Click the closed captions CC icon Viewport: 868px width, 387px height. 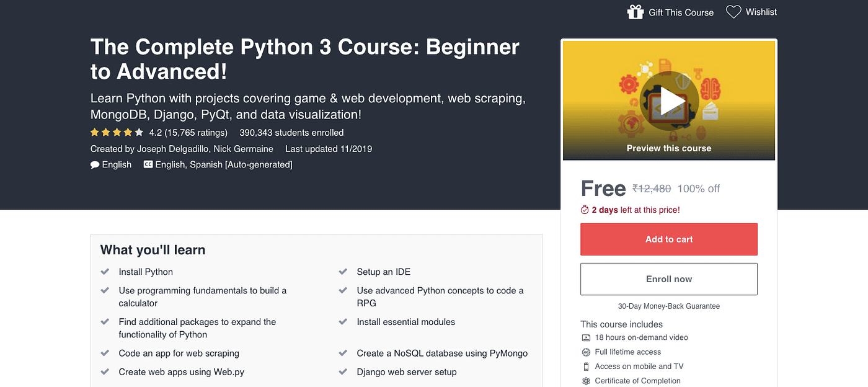[x=148, y=164]
